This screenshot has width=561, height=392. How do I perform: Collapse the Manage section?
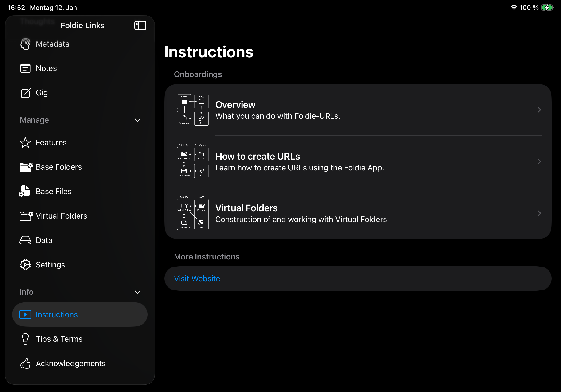pyautogui.click(x=137, y=120)
